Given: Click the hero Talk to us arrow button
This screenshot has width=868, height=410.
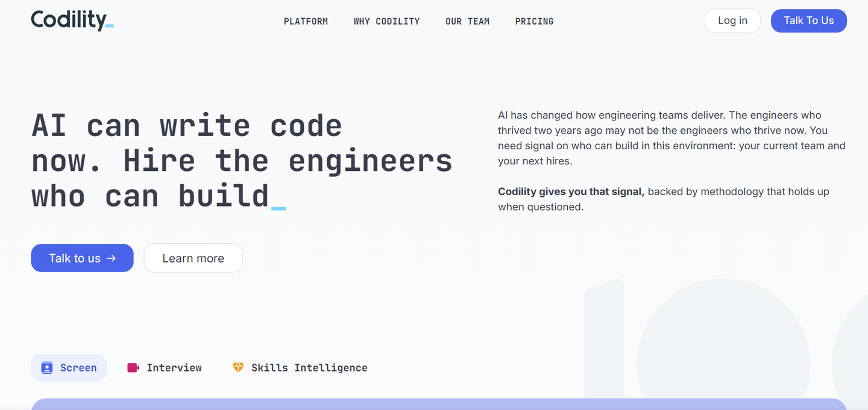Looking at the screenshot, I should coord(83,258).
